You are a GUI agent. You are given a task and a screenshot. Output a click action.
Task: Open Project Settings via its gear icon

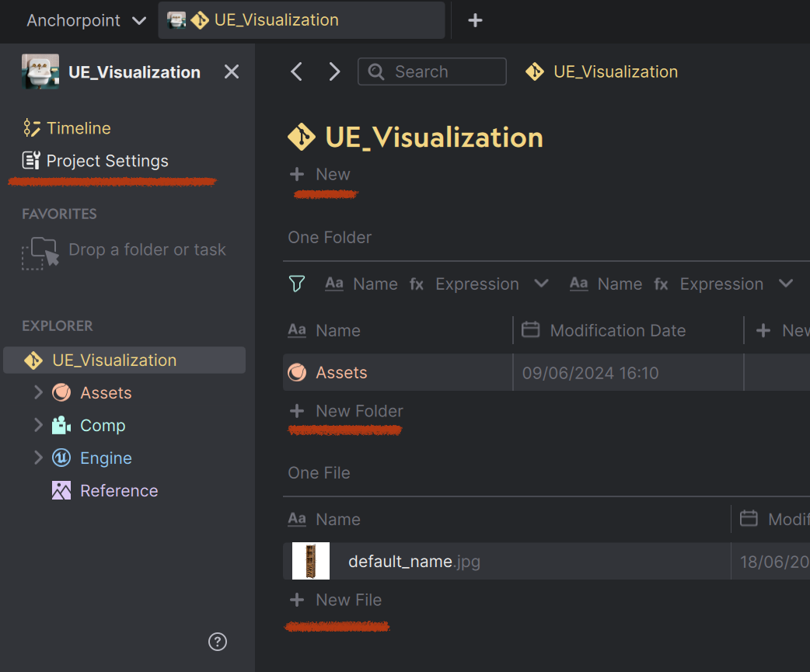(30, 160)
